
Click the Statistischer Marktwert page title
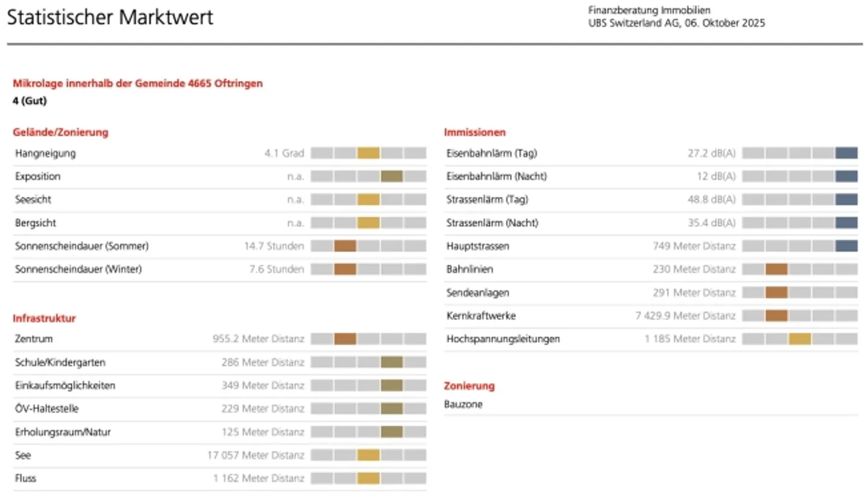(x=110, y=17)
